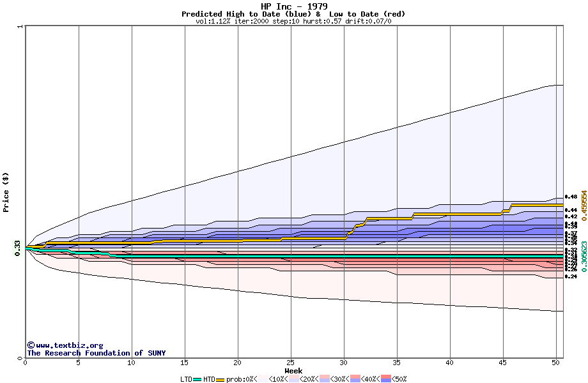Click the '50' week tick label
Screen dimensions: 588x383
[x=555, y=363]
